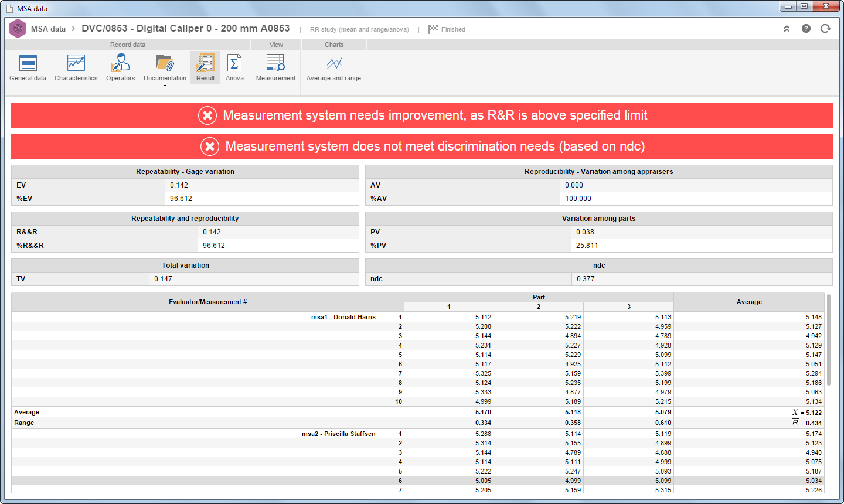Click the vertical scrollbar of measurement table
The image size is (844, 504).
(829, 340)
